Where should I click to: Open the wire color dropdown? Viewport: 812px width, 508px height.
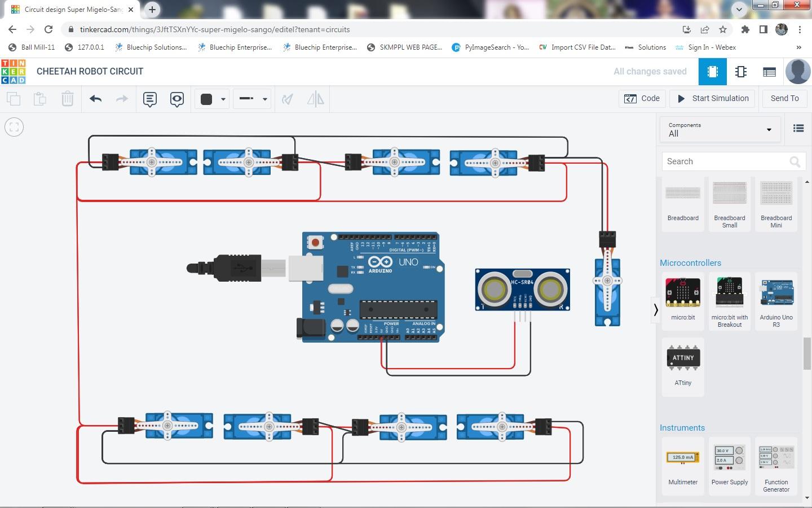[x=213, y=99]
